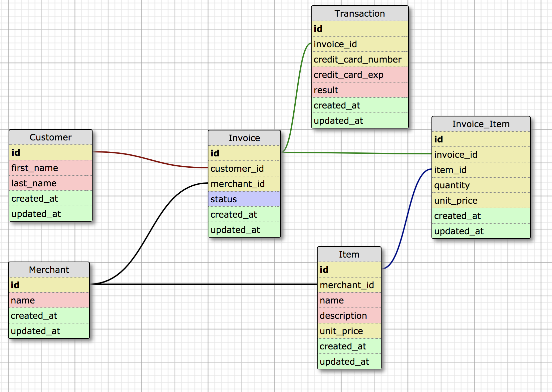Click the Invoice_Item id field

[481, 139]
